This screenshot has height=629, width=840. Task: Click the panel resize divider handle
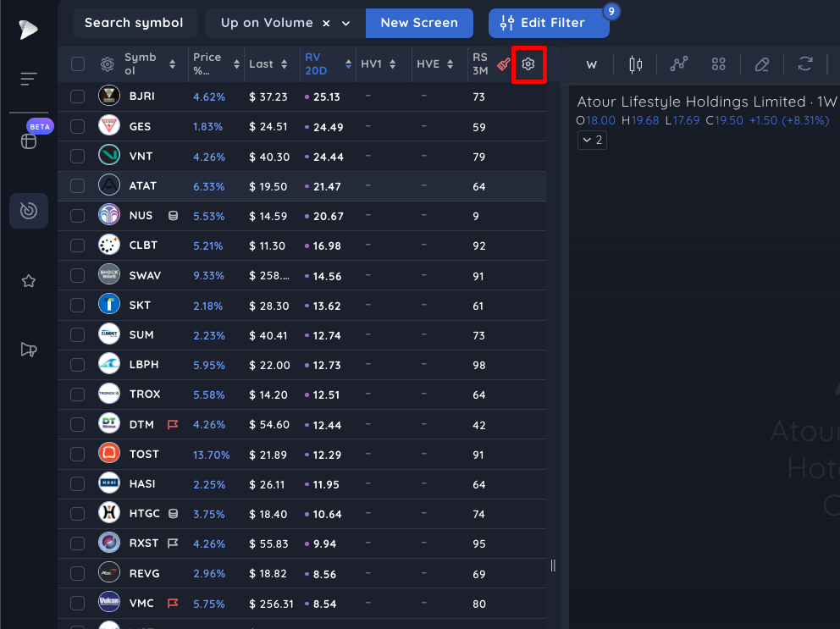coord(553,566)
